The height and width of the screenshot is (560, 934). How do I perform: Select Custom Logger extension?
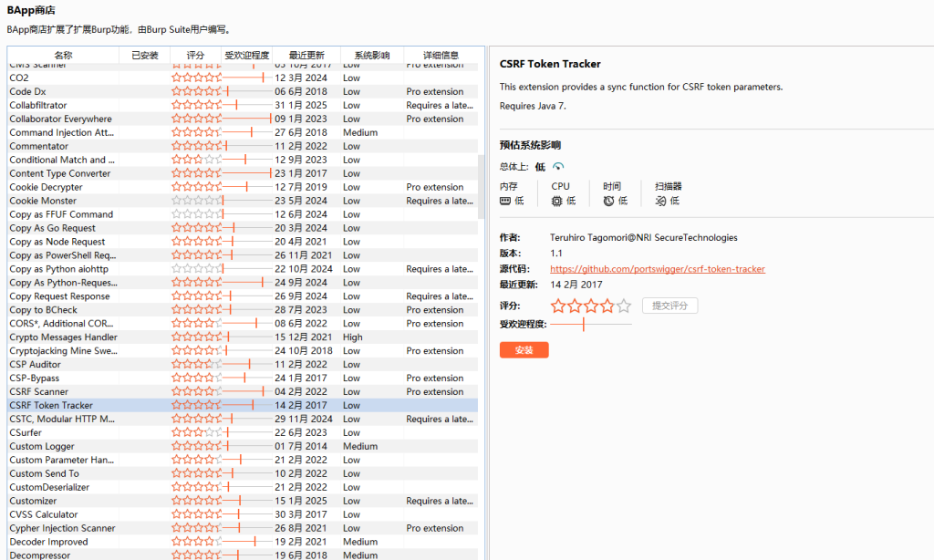click(x=243, y=447)
